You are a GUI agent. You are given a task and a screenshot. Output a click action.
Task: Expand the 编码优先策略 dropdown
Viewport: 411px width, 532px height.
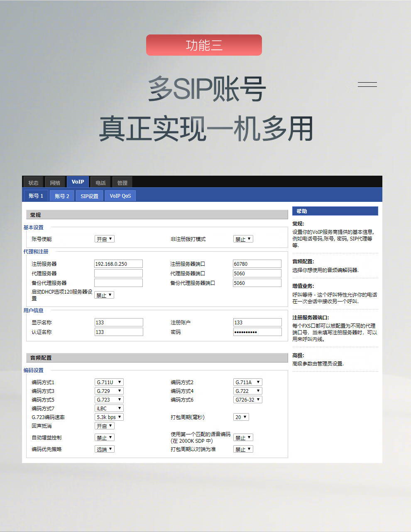[104, 449]
